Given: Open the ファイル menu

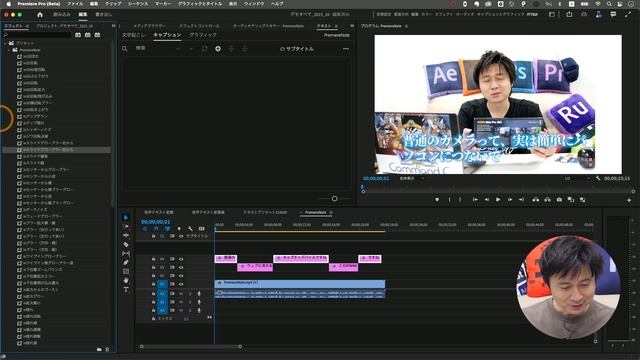Looking at the screenshot, I should pos(75,4).
